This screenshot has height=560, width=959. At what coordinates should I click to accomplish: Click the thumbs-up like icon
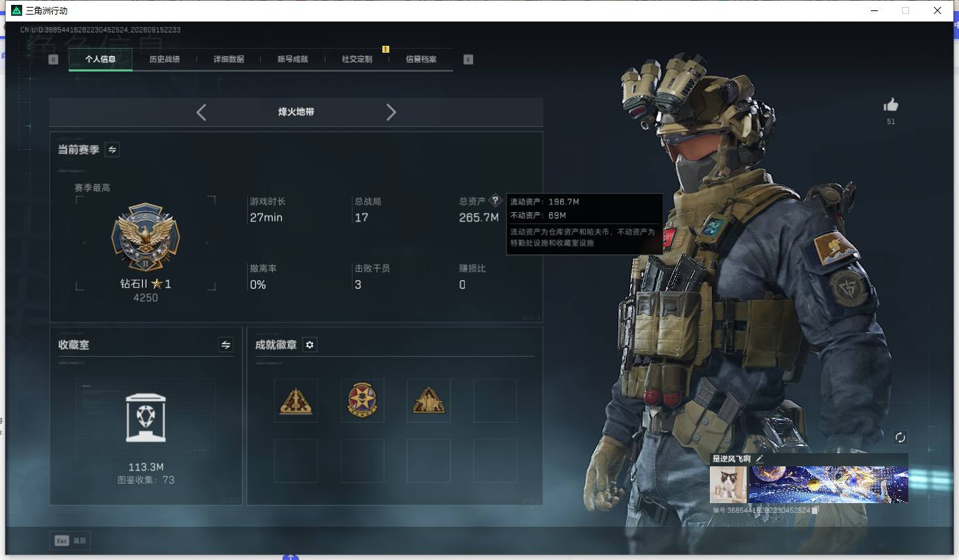[891, 105]
